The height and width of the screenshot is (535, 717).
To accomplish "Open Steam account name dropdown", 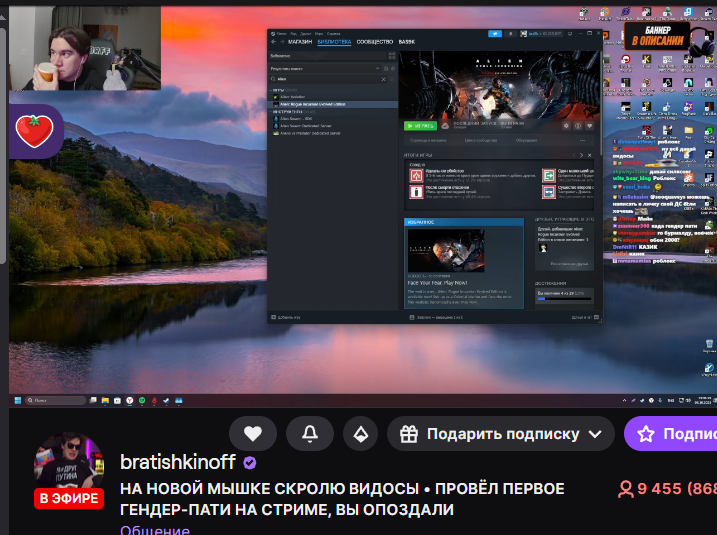I will point(541,34).
